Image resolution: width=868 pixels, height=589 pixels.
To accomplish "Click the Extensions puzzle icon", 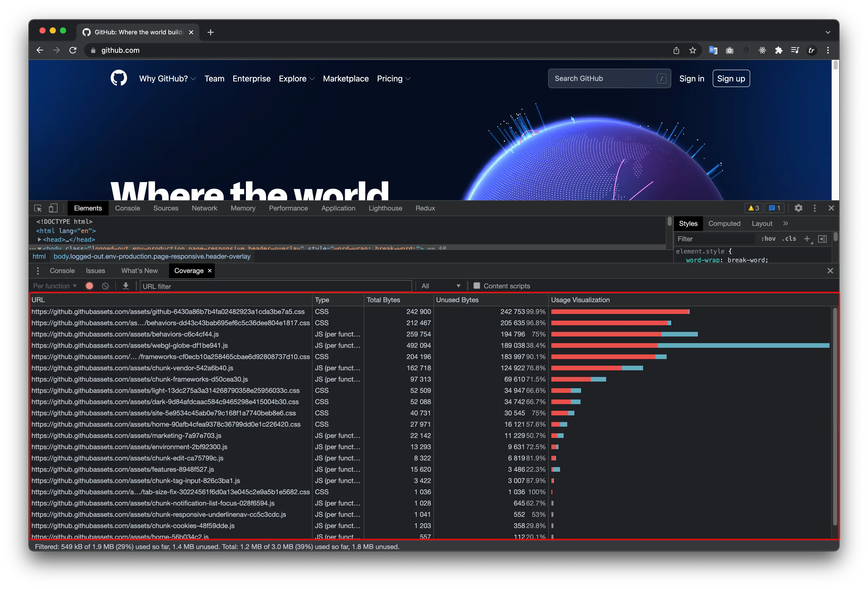I will pyautogui.click(x=779, y=50).
